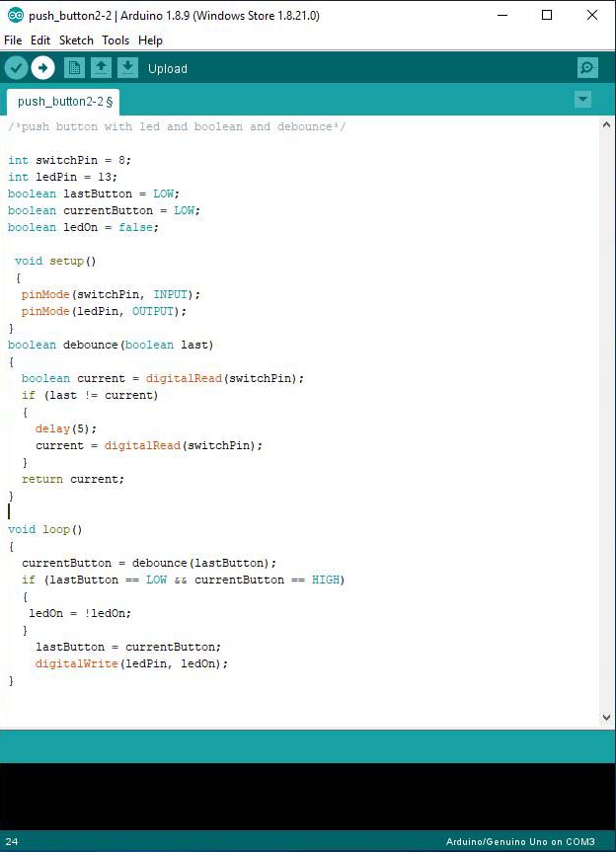616x852 pixels.
Task: Open the File menu
Action: (13, 40)
